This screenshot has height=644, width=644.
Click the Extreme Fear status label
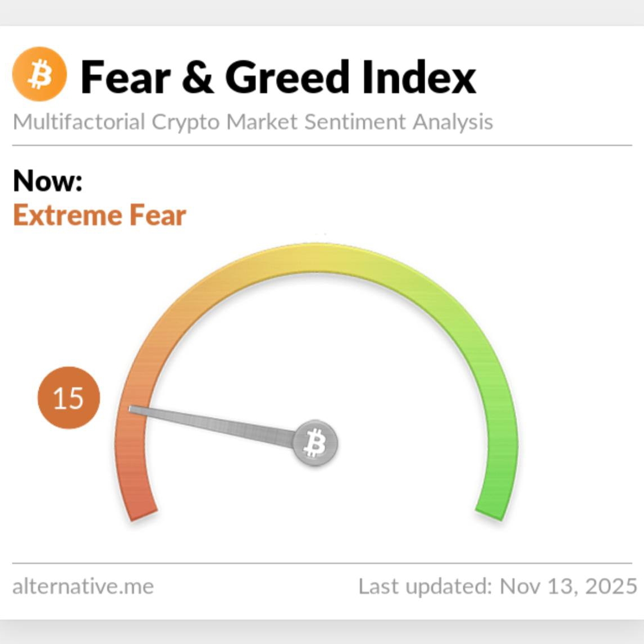(x=99, y=215)
